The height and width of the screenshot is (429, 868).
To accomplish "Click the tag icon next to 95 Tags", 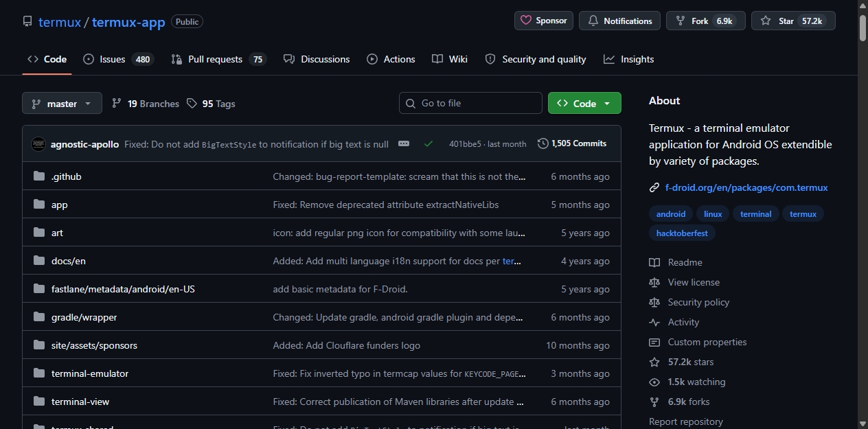I will pyautogui.click(x=192, y=104).
